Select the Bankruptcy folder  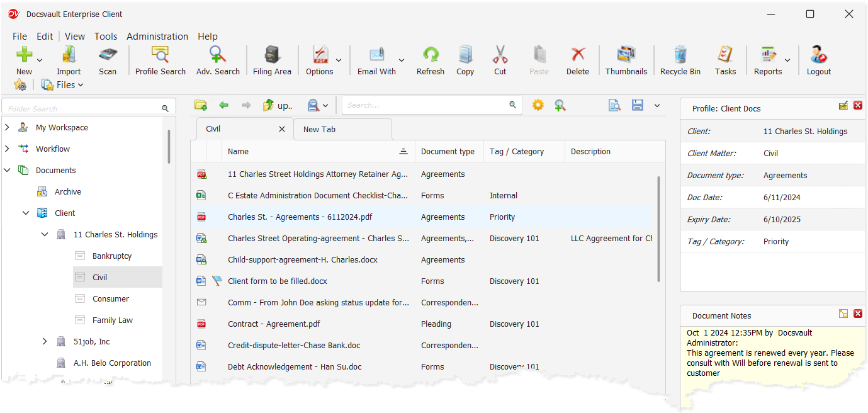[x=111, y=256]
